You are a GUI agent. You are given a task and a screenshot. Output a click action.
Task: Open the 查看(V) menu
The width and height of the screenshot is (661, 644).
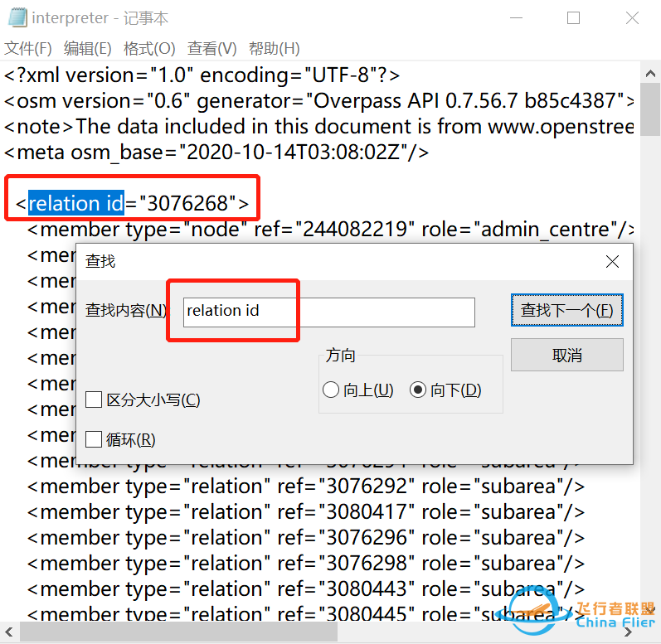(x=212, y=48)
